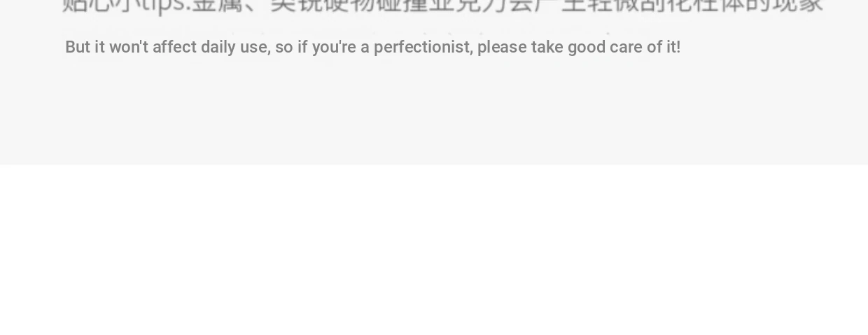Screen dimensions: 868x335
Task: Click the word "daily" in the sentence
Action: click(218, 47)
